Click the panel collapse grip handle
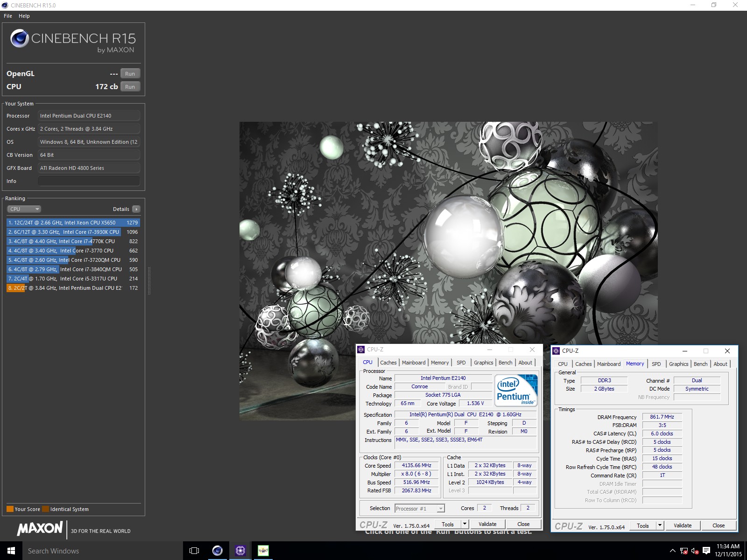 pos(149,280)
